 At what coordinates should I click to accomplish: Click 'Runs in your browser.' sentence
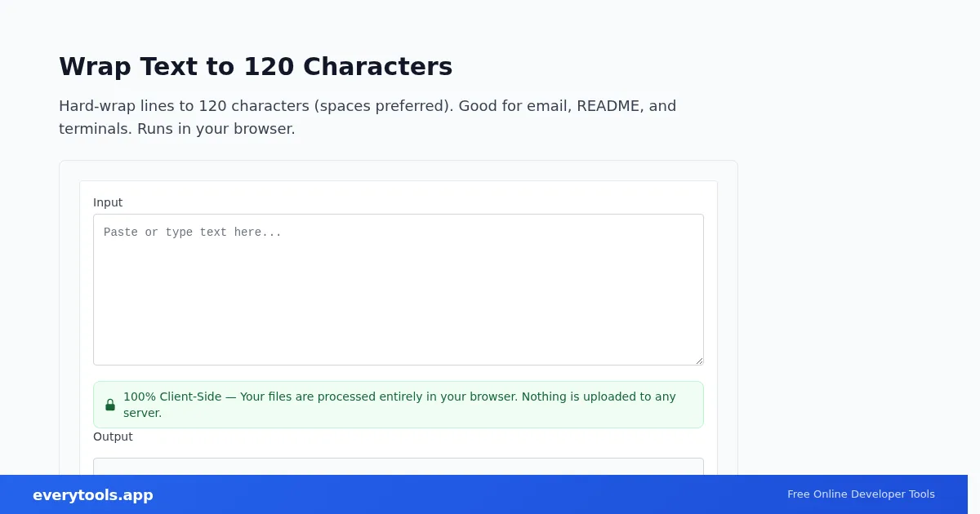(x=216, y=129)
